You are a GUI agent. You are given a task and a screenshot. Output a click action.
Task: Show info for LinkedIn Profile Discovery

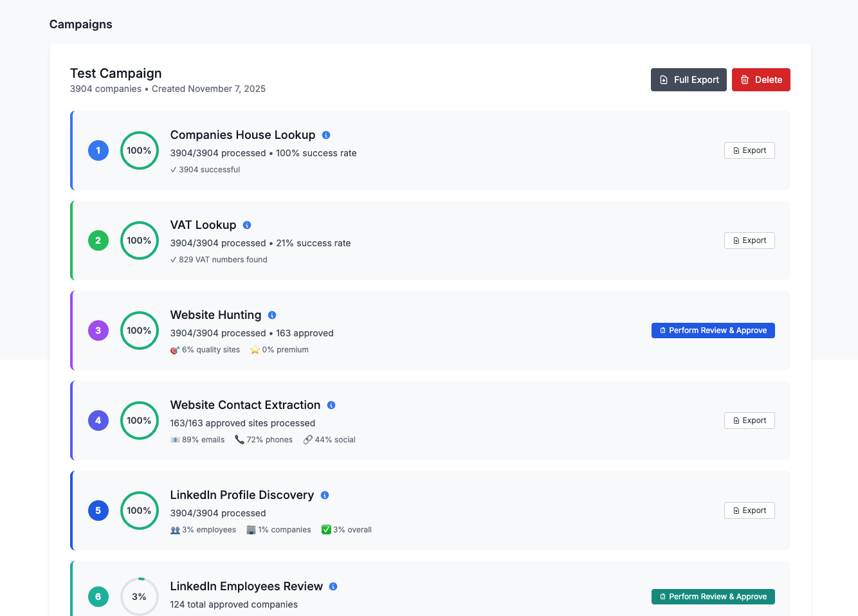[x=325, y=495]
